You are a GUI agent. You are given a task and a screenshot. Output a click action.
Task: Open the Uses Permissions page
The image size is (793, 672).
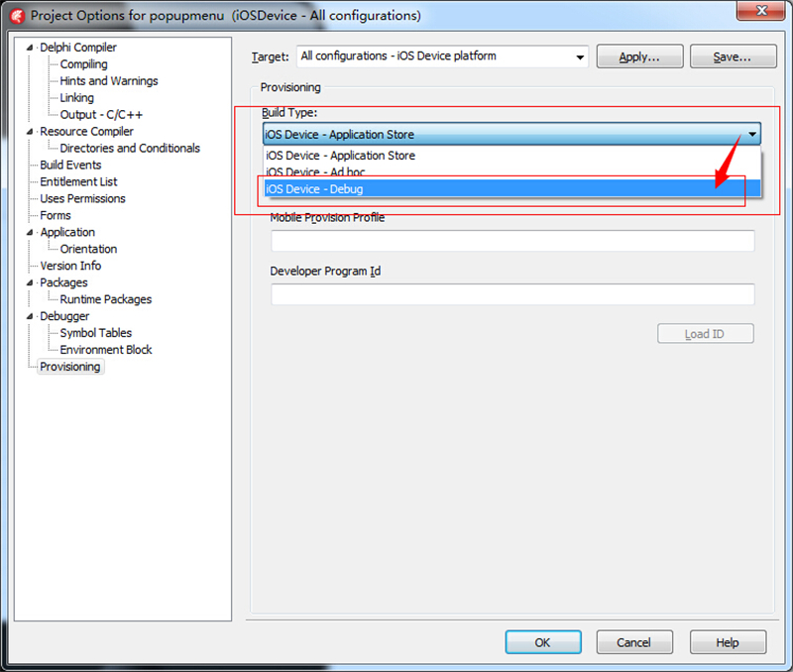(x=82, y=198)
